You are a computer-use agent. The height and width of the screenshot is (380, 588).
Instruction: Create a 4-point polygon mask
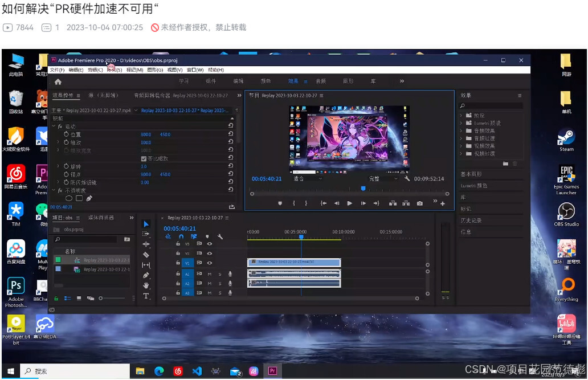tap(79, 198)
